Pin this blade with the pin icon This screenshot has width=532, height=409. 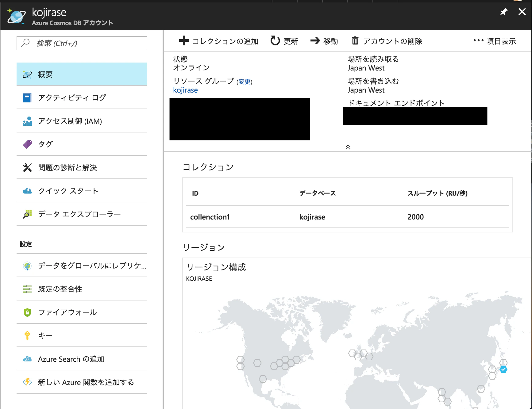(x=503, y=12)
